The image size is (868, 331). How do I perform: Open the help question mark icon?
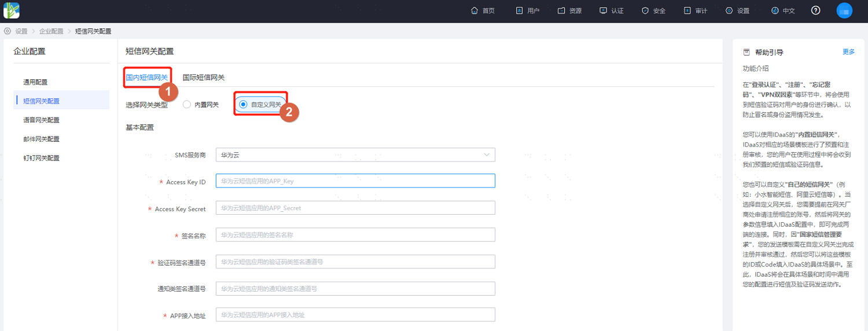click(816, 10)
